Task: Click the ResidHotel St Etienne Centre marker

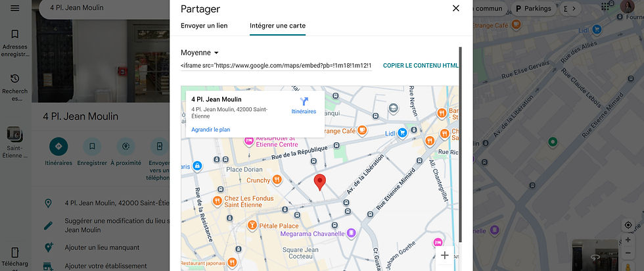Action: pyautogui.click(x=249, y=141)
